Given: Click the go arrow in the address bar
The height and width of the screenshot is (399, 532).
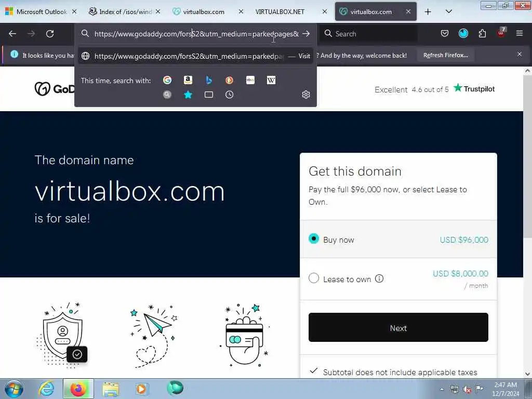Looking at the screenshot, I should [x=306, y=34].
